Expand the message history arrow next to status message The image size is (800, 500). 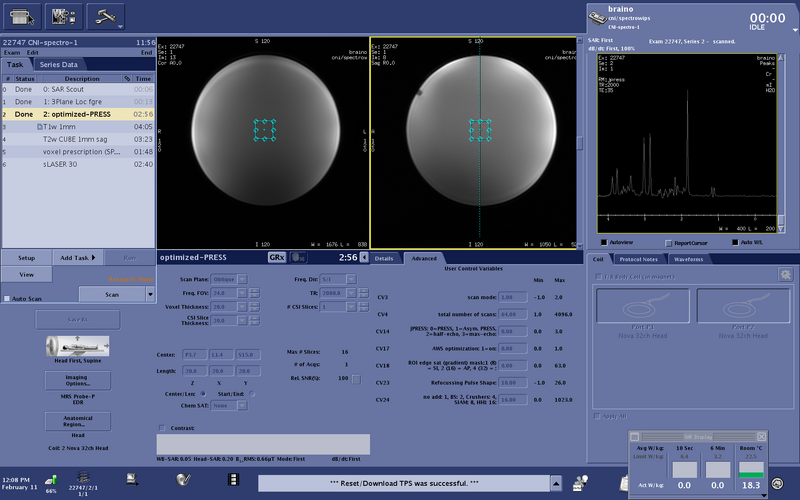pos(556,483)
